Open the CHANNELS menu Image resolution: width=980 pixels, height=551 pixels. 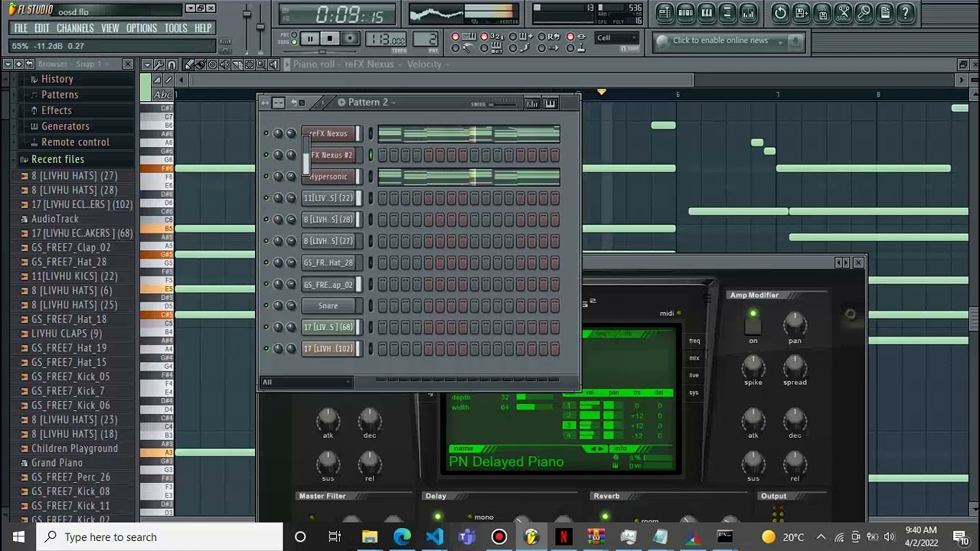point(75,28)
